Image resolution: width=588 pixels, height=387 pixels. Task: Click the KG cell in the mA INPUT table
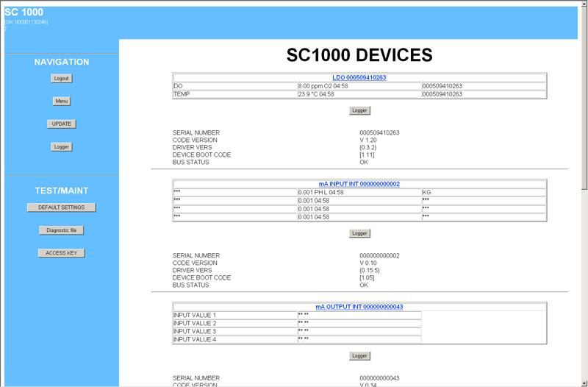coord(427,192)
